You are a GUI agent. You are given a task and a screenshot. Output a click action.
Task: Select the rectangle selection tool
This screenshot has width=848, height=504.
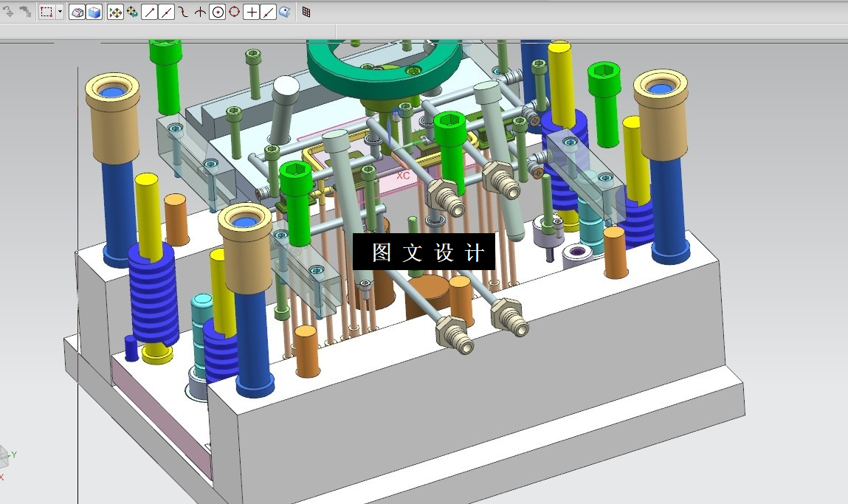[x=46, y=12]
